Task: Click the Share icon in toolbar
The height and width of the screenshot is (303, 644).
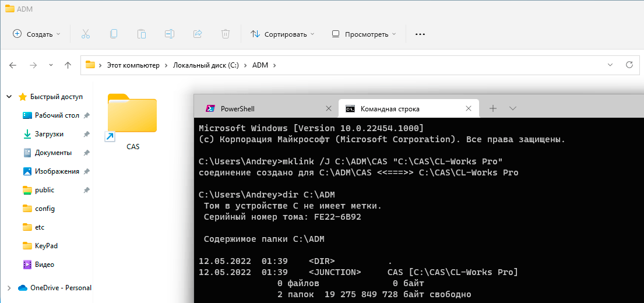Action: tap(198, 34)
